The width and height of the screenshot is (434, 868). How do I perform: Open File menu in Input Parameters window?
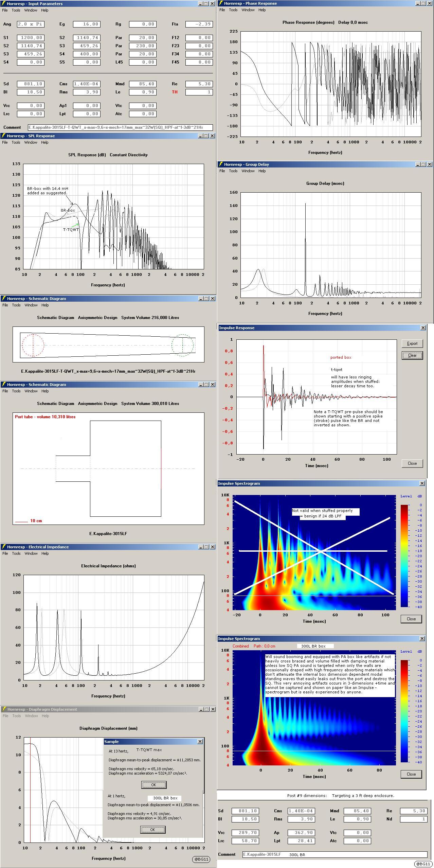[x=5, y=10]
